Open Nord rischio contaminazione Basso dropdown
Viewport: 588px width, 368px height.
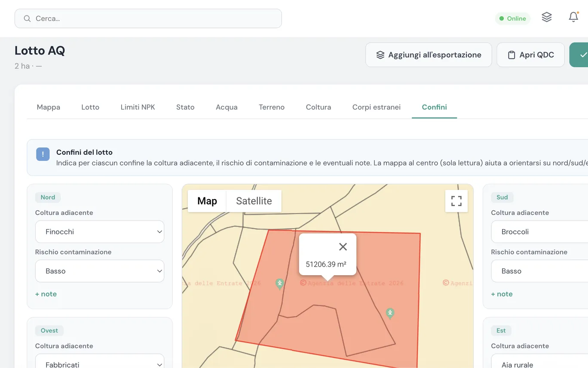[x=100, y=271]
